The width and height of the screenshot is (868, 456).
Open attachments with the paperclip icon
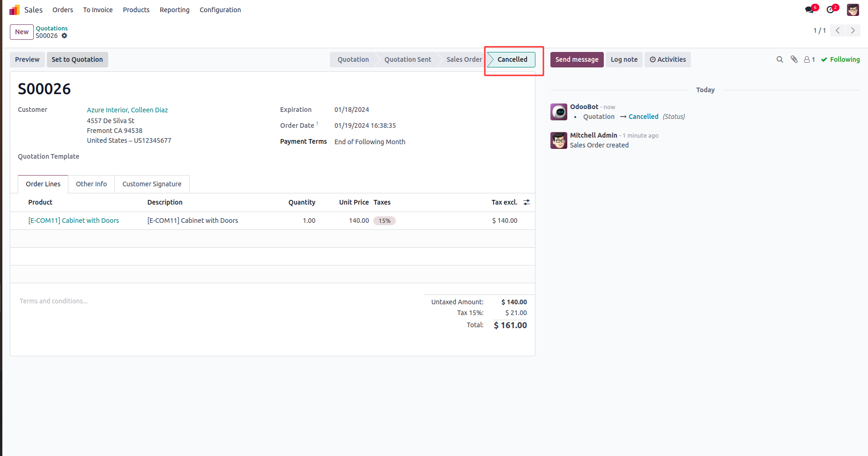tap(794, 59)
